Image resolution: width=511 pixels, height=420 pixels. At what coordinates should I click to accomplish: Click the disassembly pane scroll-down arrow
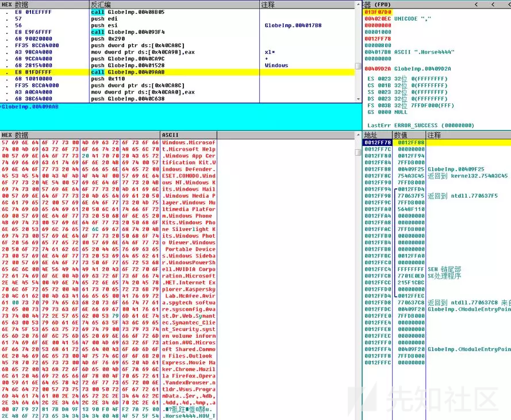[358, 99]
